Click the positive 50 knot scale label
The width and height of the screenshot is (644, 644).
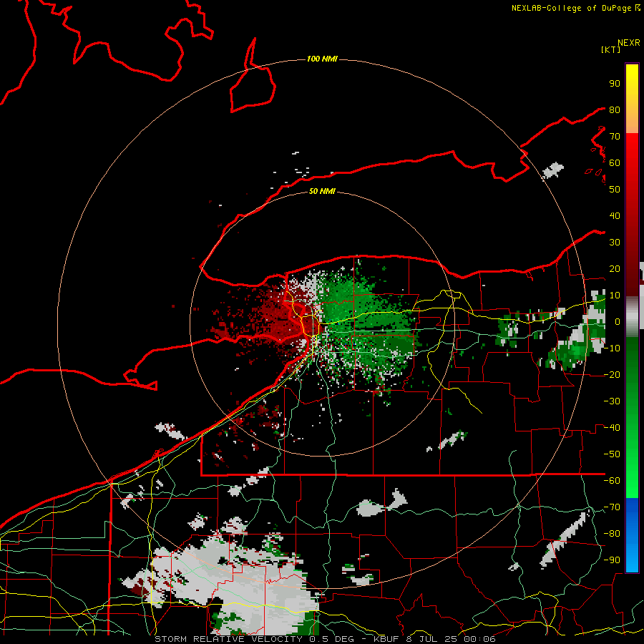pos(615,190)
